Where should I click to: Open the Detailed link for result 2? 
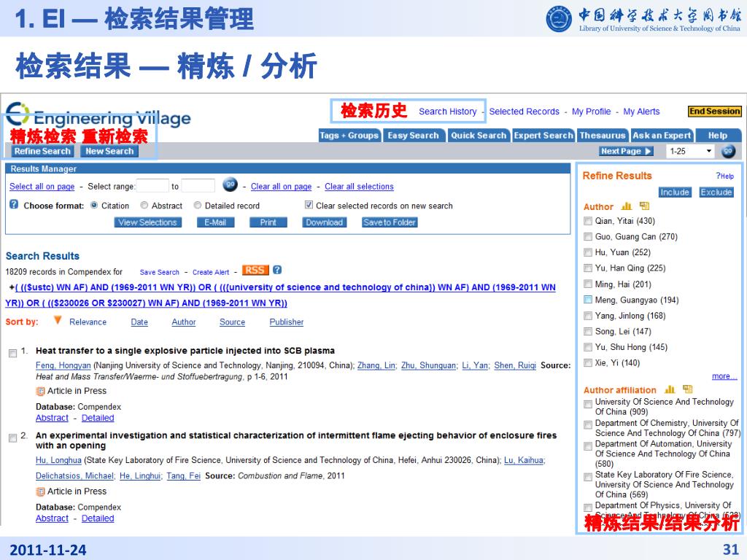tap(98, 518)
